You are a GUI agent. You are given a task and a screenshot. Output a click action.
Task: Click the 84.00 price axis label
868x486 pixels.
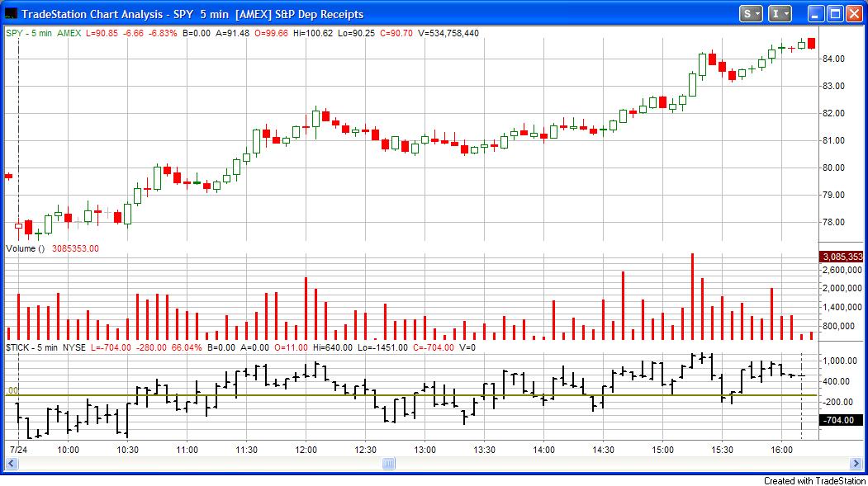[833, 59]
